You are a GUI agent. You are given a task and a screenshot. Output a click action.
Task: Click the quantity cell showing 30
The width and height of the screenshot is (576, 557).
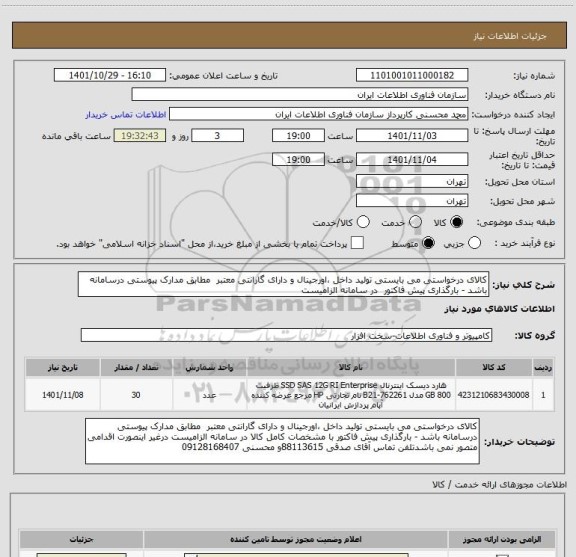pos(136,395)
